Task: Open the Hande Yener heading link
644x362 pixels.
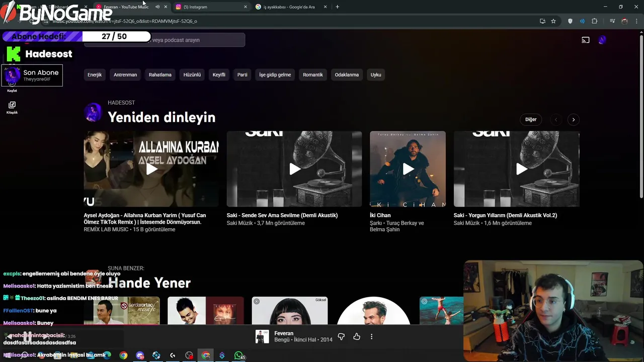Action: pos(149,283)
